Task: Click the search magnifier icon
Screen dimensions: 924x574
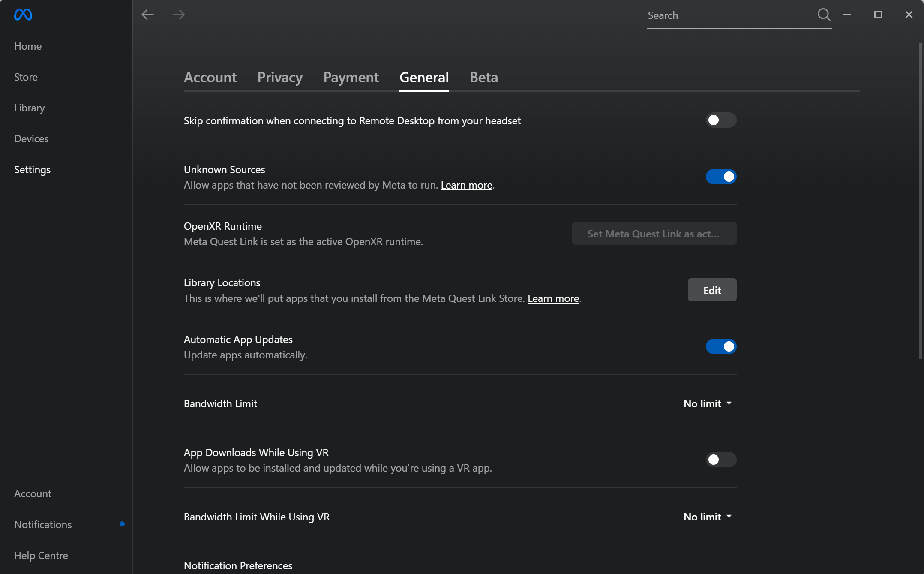Action: [823, 15]
